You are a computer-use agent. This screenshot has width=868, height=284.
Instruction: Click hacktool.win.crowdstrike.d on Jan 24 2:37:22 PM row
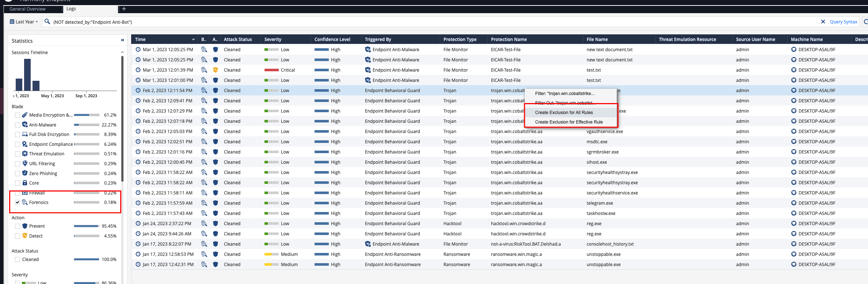coord(518,224)
